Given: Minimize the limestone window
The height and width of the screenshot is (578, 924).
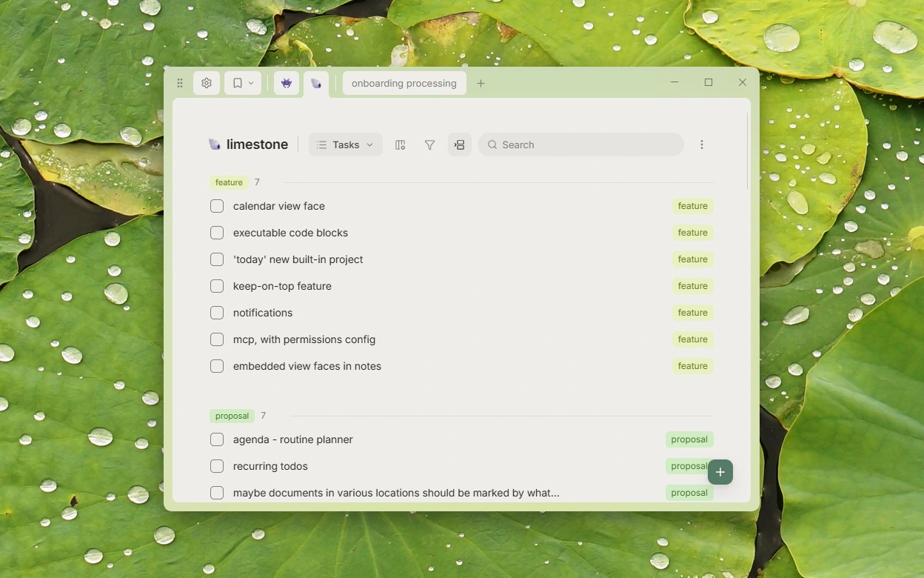Looking at the screenshot, I should (x=674, y=82).
